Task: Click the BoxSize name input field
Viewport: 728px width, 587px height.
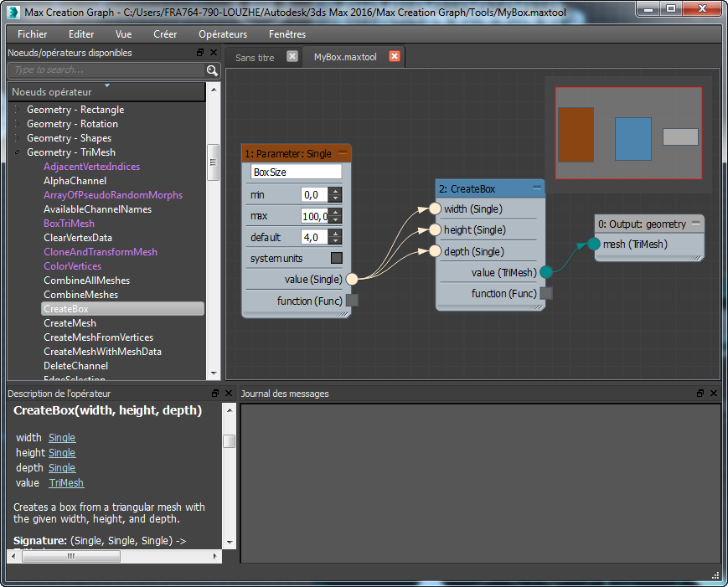Action: coord(296,172)
